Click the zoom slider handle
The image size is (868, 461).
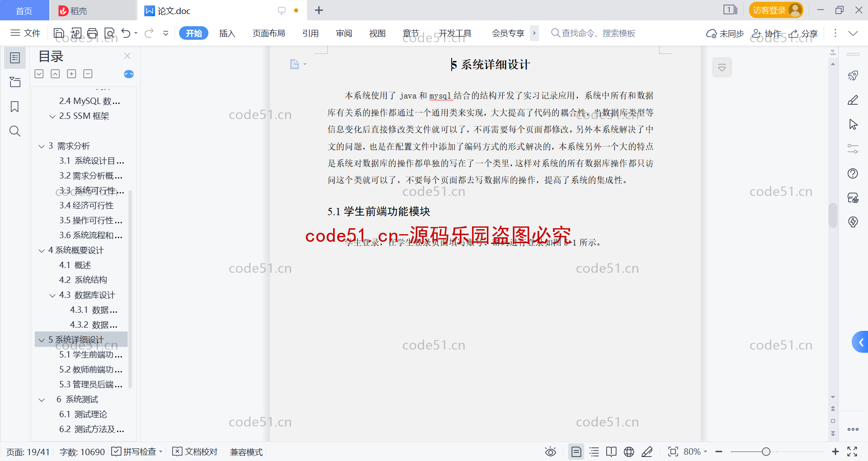[766, 452]
